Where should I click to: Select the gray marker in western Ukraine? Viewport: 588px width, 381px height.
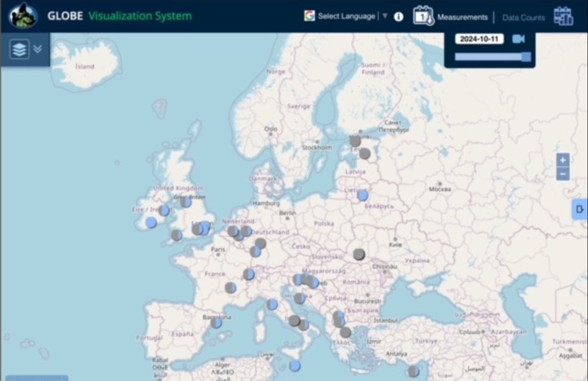[359, 254]
